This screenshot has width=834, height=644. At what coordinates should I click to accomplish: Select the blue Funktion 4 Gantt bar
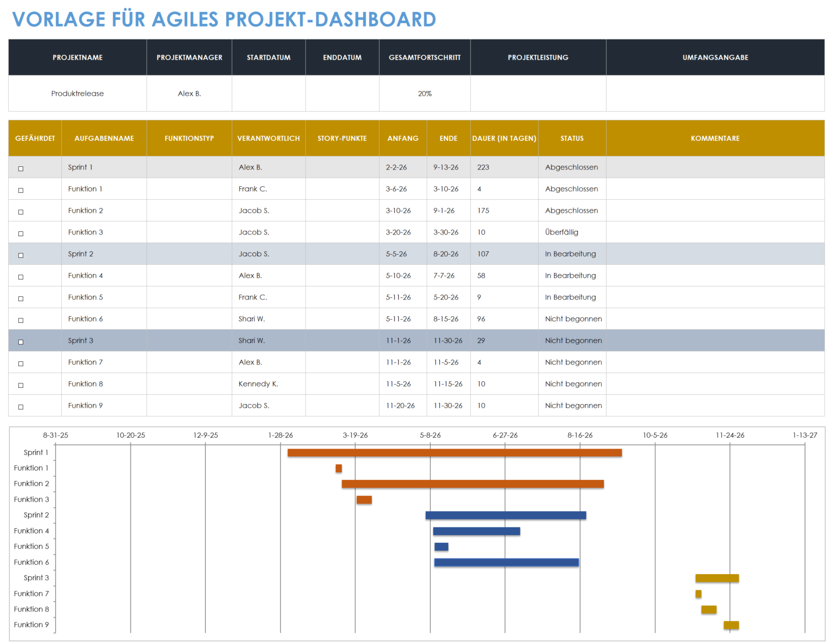click(x=477, y=531)
